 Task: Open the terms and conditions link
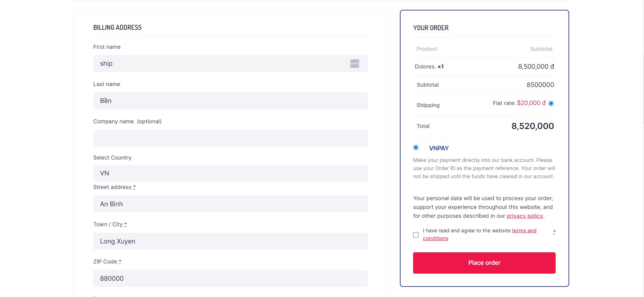tap(524, 231)
